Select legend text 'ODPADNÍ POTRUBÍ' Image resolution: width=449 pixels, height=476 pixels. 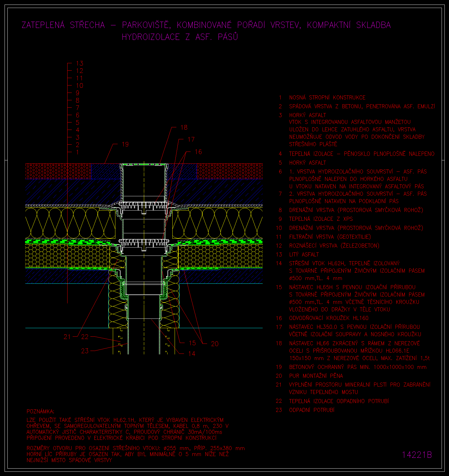[312, 410]
